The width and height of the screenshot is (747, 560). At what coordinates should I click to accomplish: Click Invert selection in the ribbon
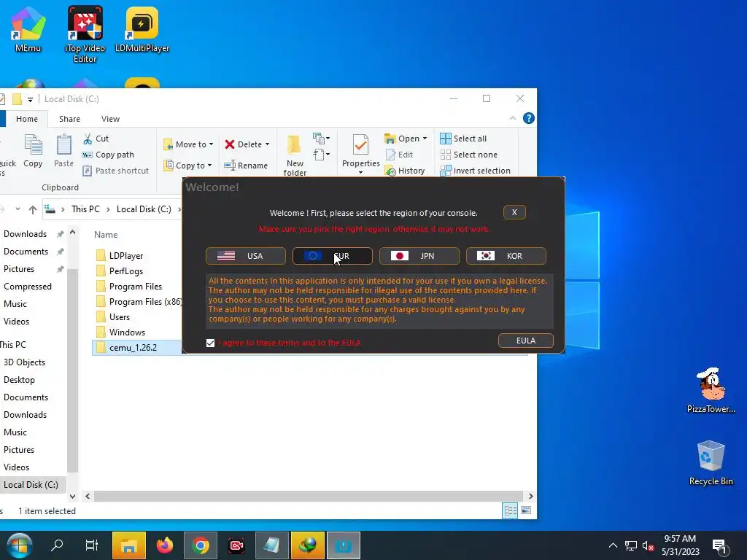476,171
